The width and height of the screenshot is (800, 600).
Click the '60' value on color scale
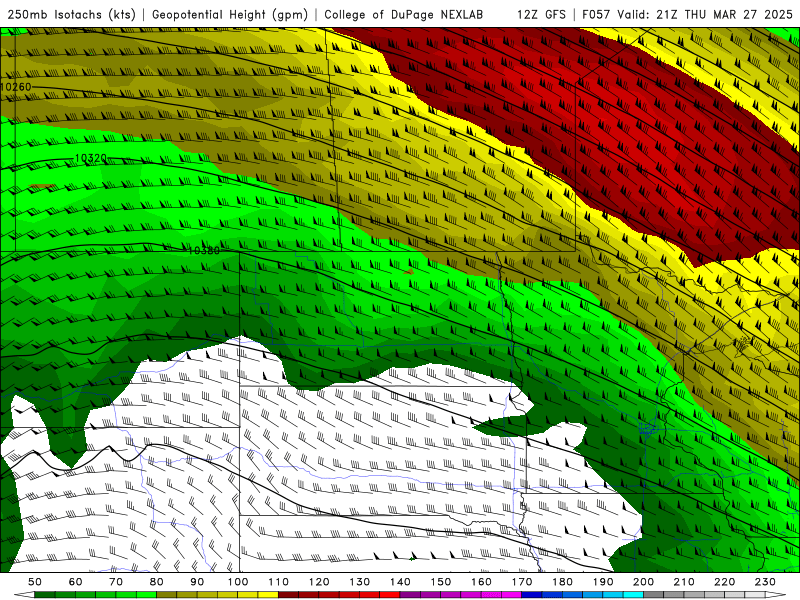[x=76, y=582]
